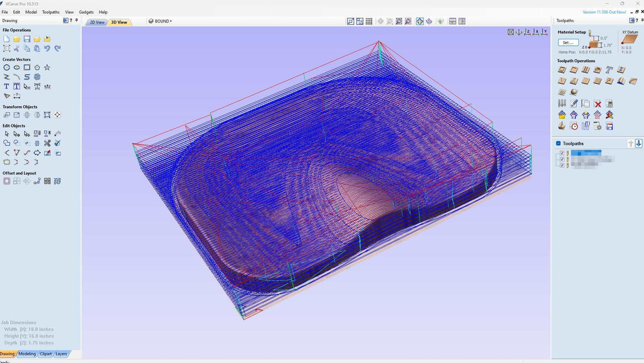This screenshot has width=644, height=363.
Task: Move toolpath down with the down arrow
Action: [x=639, y=143]
